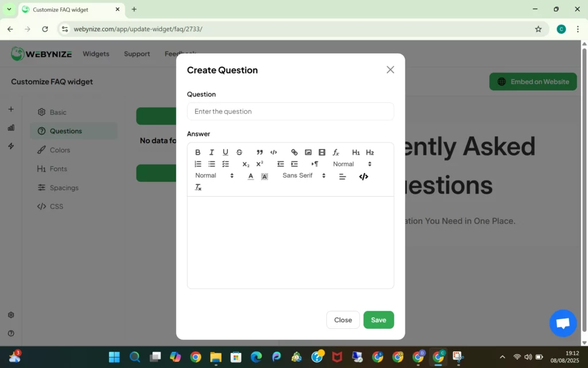Clear text formatting with the Tx icon
The width and height of the screenshot is (588, 368).
[198, 187]
